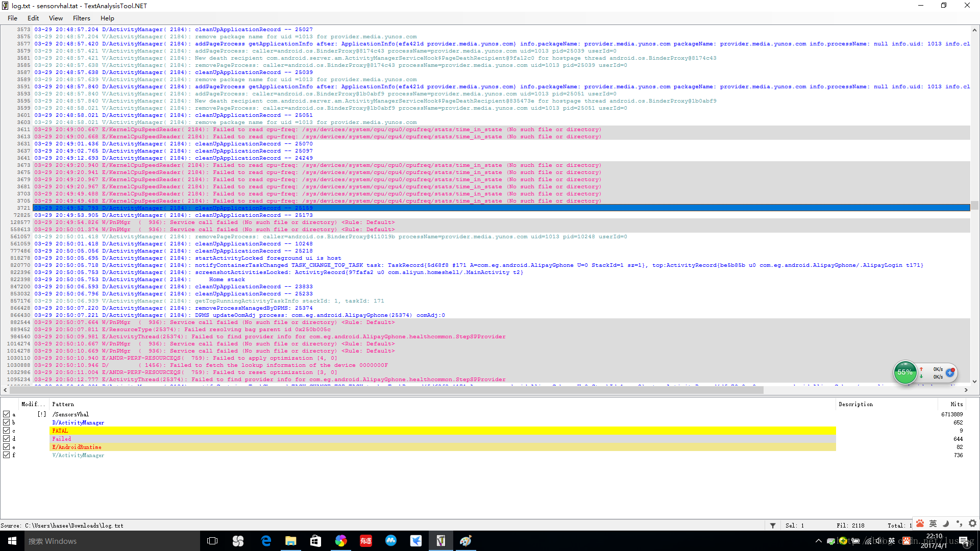980x551 pixels.
Task: Select the E/AndroidRuntime filter row
Action: 443,447
